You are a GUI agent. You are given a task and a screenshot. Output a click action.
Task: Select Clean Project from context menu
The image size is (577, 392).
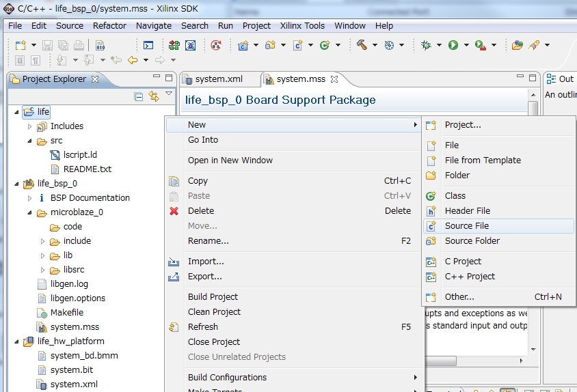pos(294,312)
